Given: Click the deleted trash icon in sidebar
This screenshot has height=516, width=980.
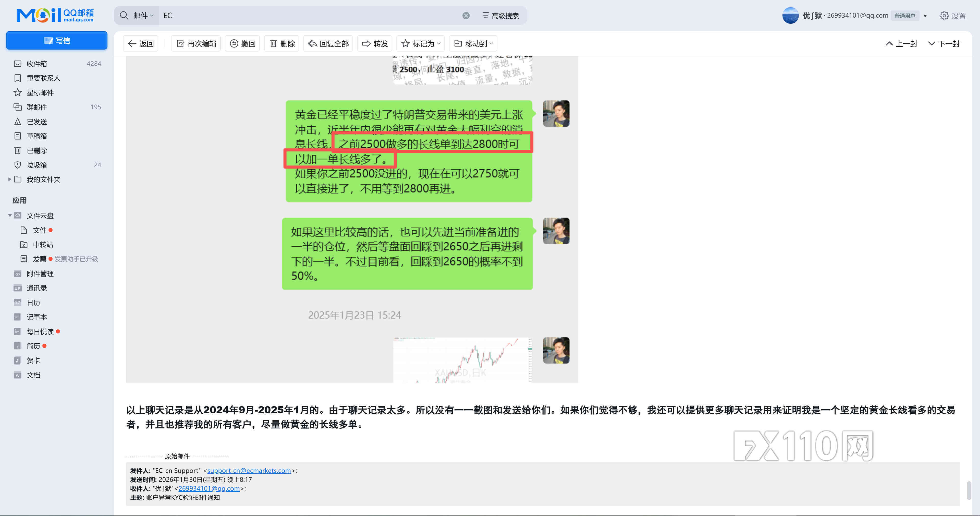Looking at the screenshot, I should [18, 150].
